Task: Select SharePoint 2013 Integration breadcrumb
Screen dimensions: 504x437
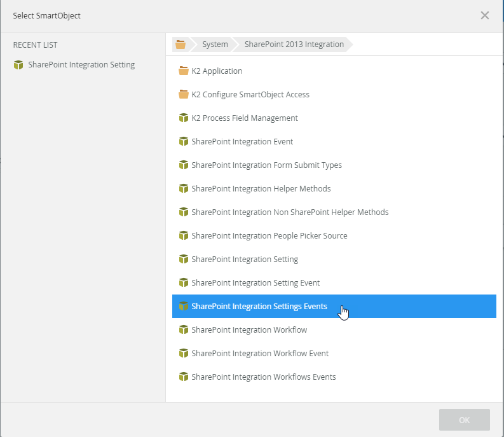Action: coord(294,45)
